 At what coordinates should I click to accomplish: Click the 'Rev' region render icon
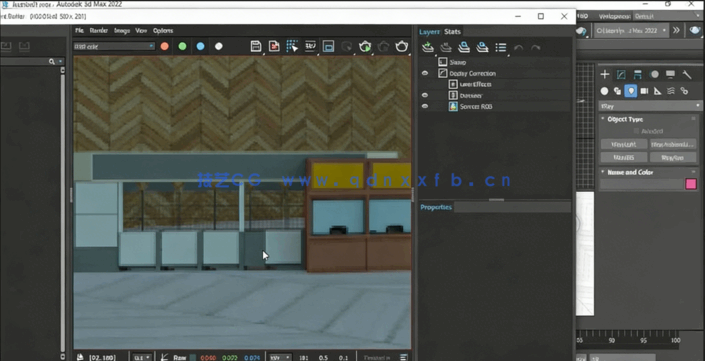(310, 46)
